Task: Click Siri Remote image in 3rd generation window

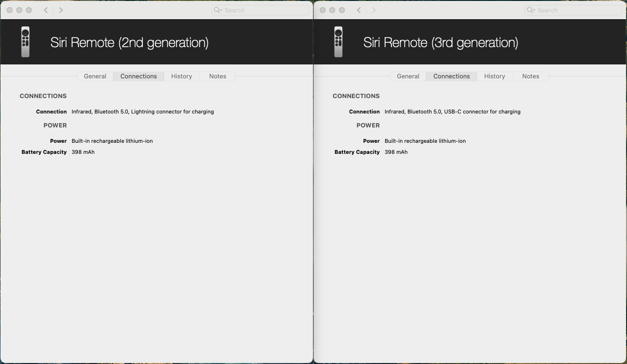Action: tap(339, 42)
